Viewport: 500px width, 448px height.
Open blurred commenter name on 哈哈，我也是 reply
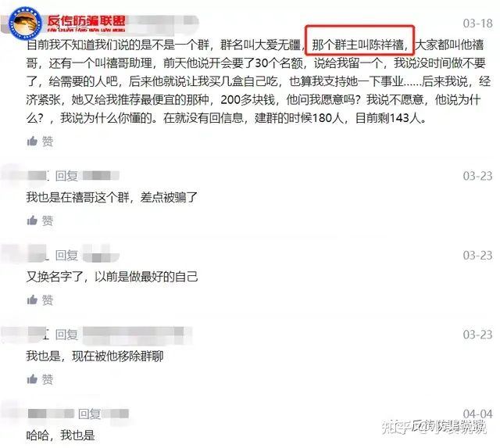tap(51, 414)
